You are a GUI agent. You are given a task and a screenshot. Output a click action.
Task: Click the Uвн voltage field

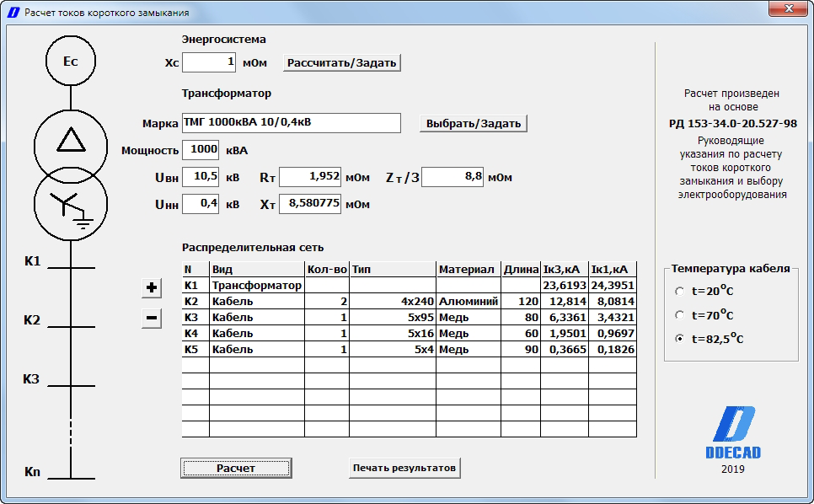pyautogui.click(x=201, y=177)
